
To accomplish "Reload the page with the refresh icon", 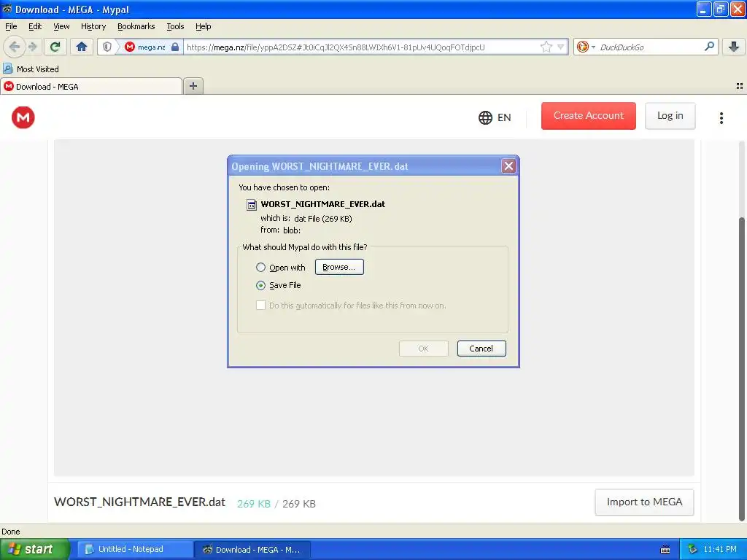I will tap(55, 47).
